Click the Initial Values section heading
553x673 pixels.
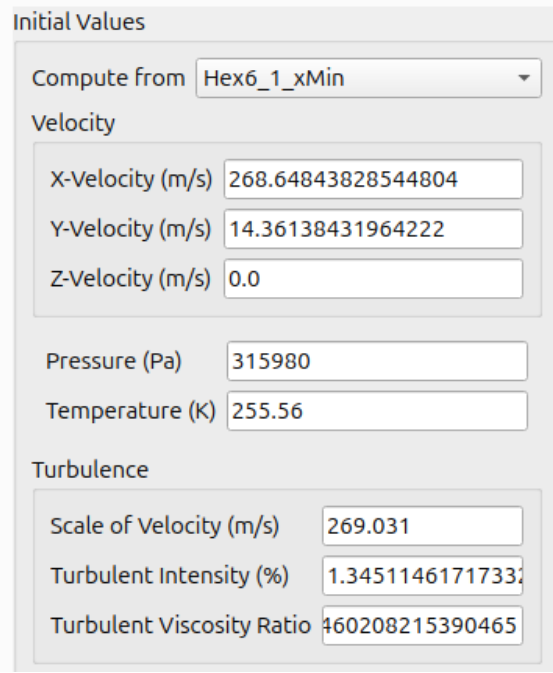click(79, 22)
